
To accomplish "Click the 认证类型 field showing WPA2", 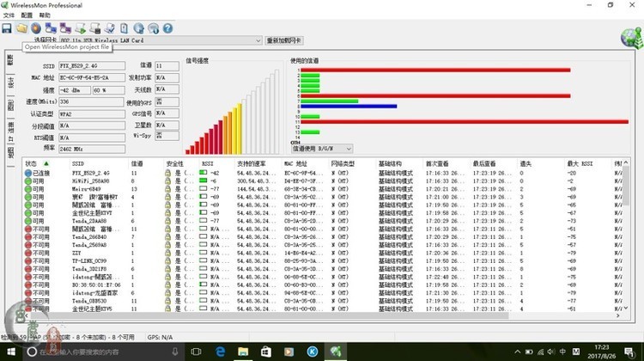I will coord(92,114).
